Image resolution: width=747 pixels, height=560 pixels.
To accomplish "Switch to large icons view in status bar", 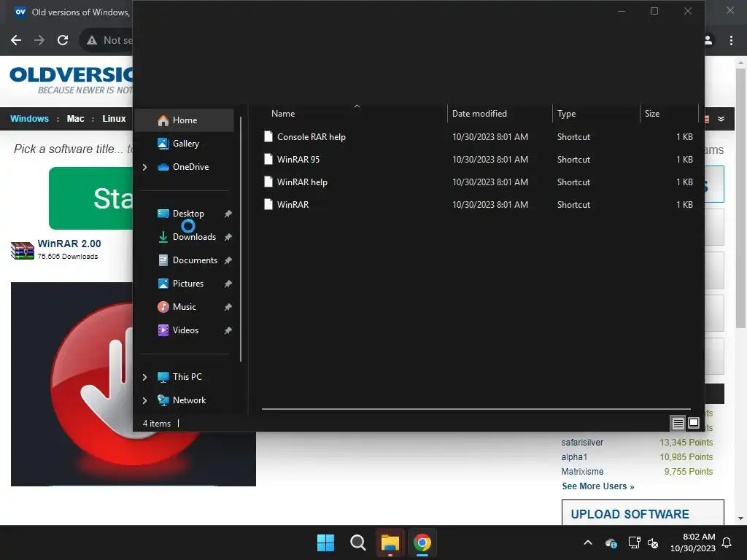I will pos(694,423).
